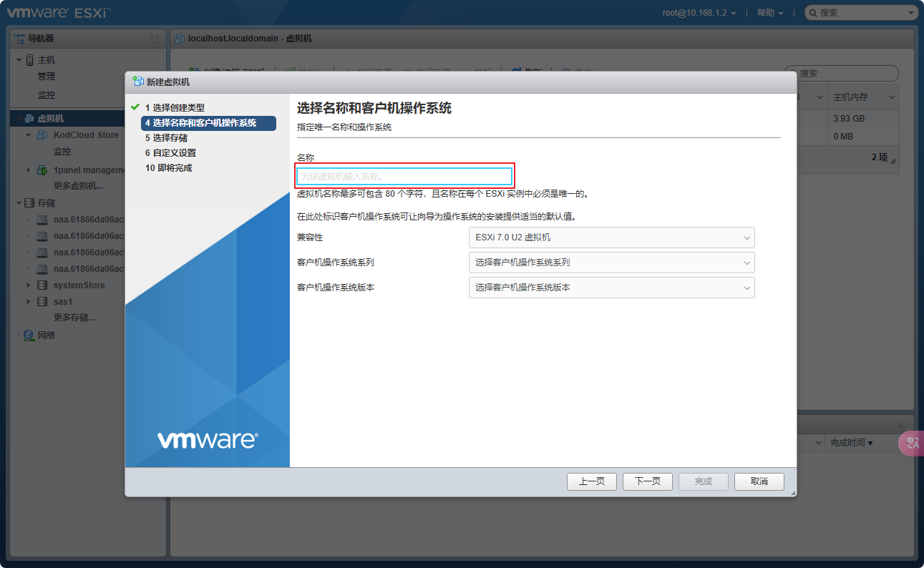924x568 pixels.
Task: Click the 管理 item under 主机
Action: tap(47, 77)
